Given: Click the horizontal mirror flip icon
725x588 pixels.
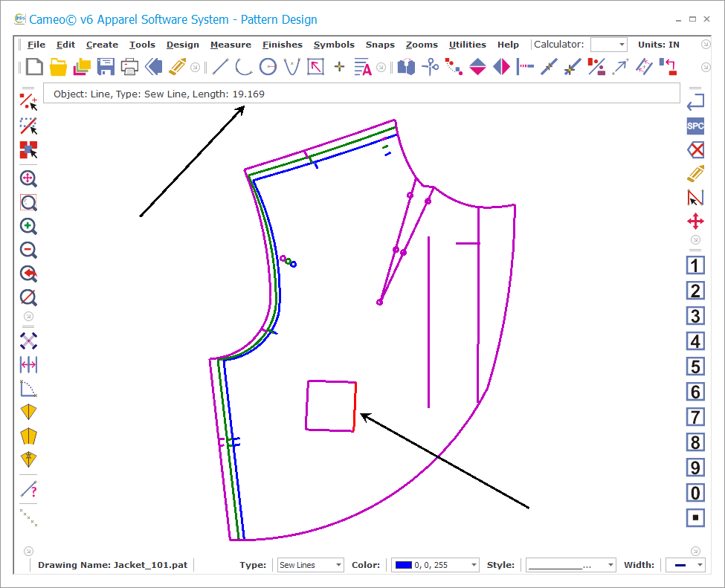Looking at the screenshot, I should click(502, 67).
